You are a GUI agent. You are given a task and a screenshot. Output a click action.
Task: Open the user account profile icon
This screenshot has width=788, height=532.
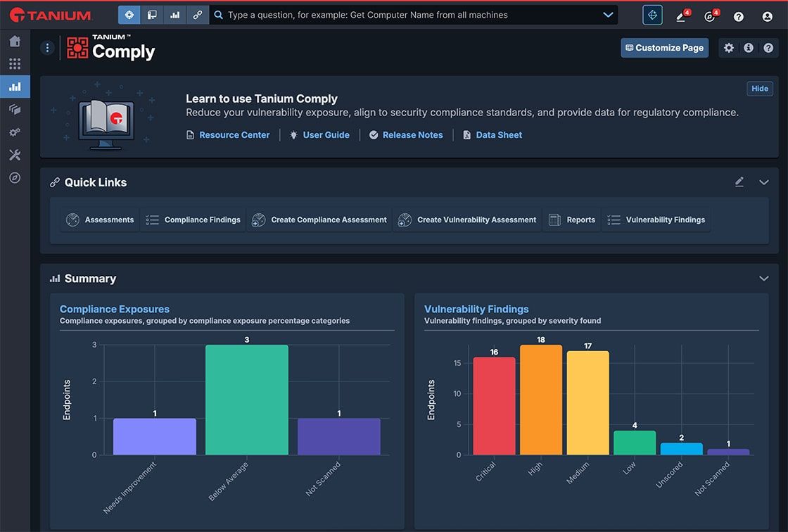click(767, 17)
